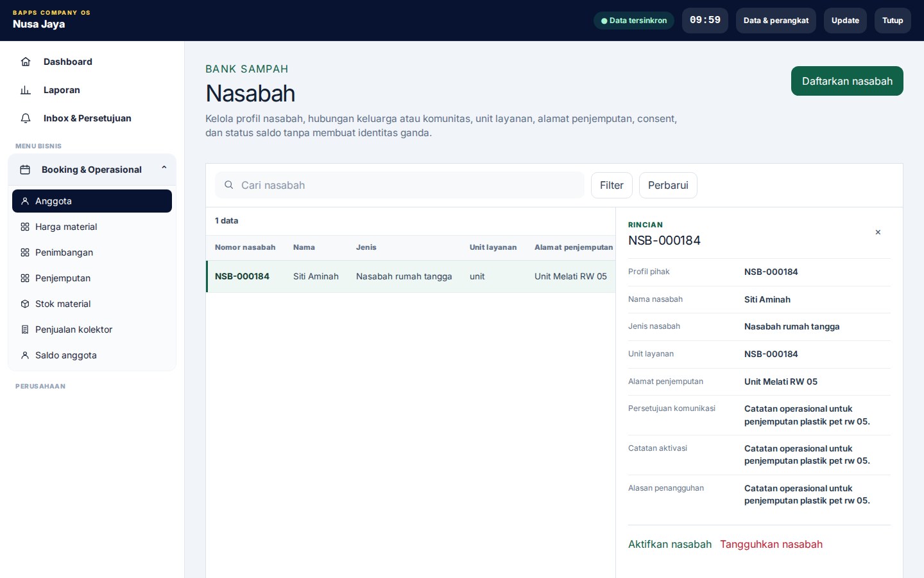Open Saldo anggota submenu item
This screenshot has height=578, width=924.
coord(92,355)
